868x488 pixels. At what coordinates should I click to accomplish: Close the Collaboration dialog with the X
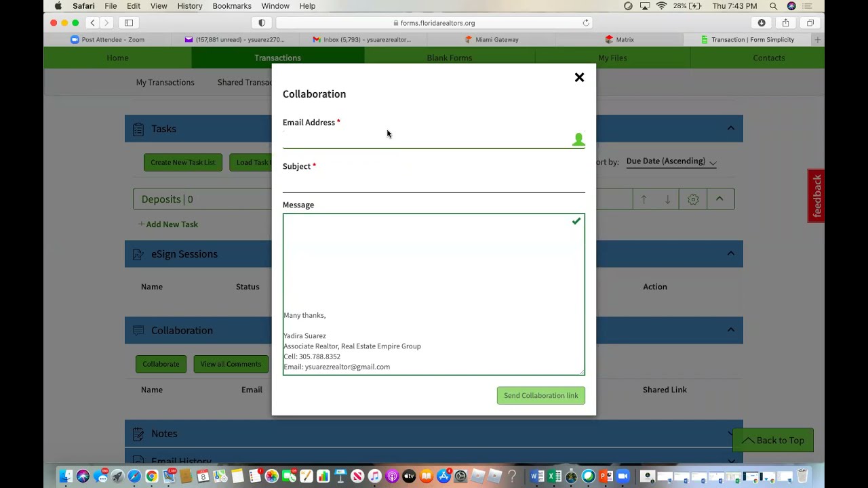tap(579, 77)
